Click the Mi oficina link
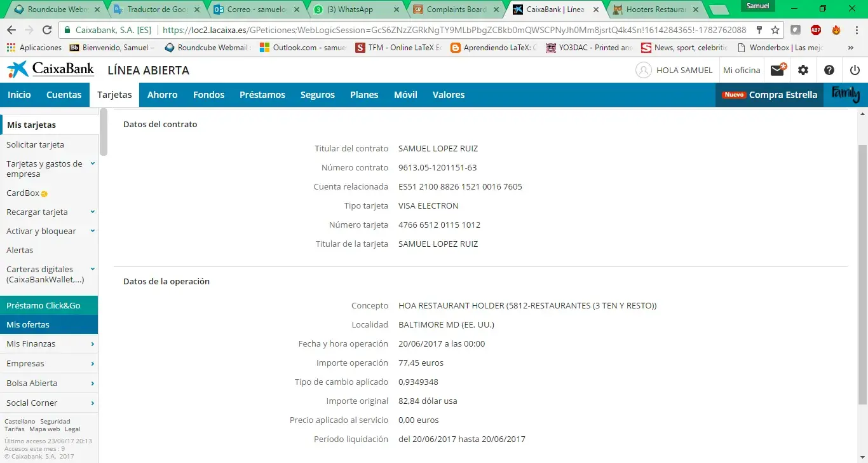 pos(742,71)
